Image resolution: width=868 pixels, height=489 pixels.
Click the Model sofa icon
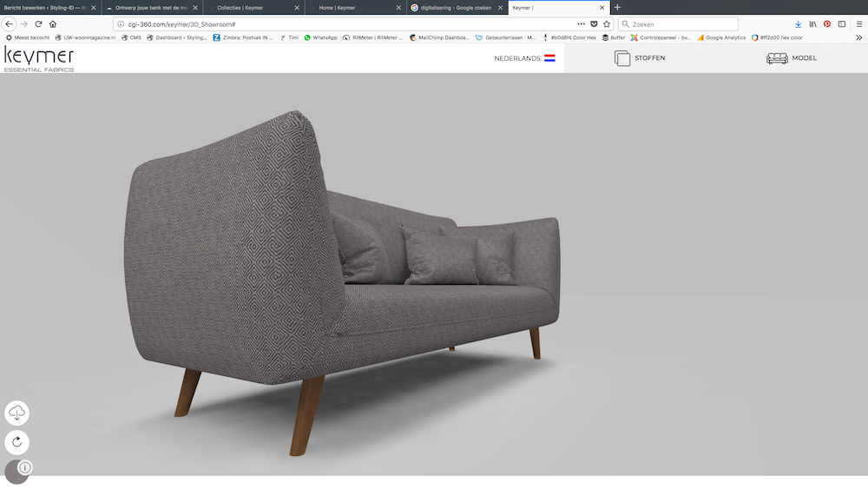(777, 58)
